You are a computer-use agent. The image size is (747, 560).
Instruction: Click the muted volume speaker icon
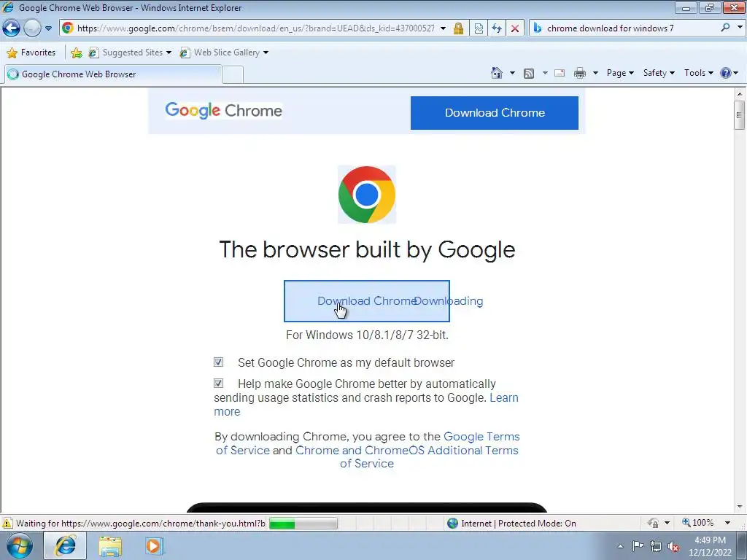click(673, 547)
